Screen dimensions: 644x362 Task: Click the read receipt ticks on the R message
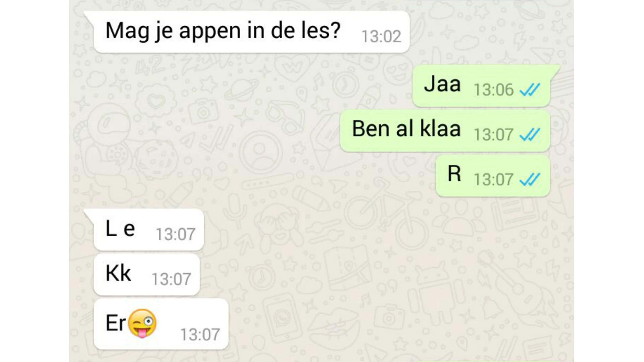[530, 180]
